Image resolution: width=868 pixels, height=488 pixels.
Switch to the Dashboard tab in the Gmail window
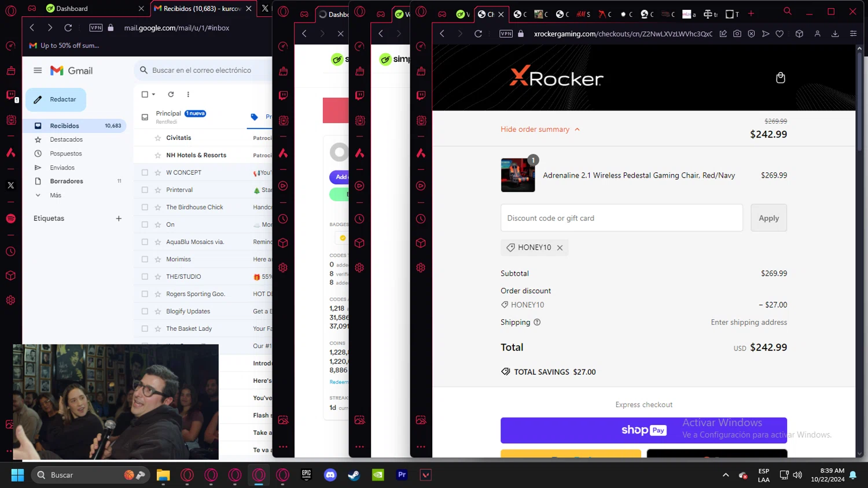pos(95,9)
